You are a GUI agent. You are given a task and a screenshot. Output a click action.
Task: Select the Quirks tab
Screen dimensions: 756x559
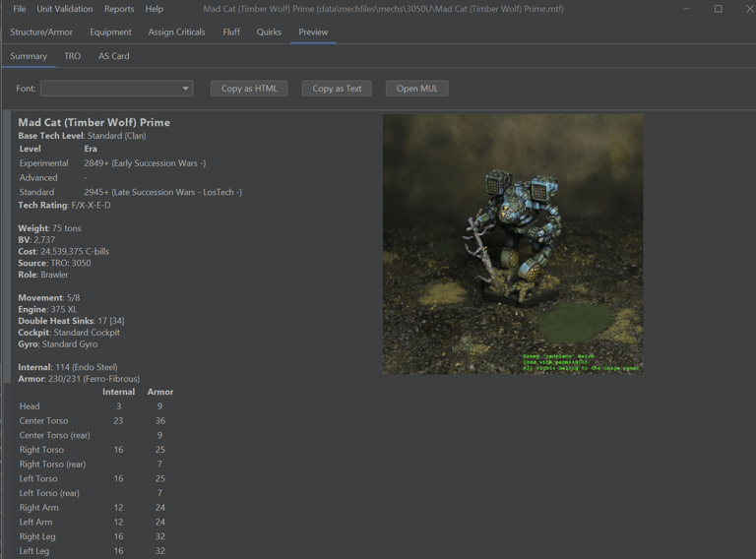point(269,31)
